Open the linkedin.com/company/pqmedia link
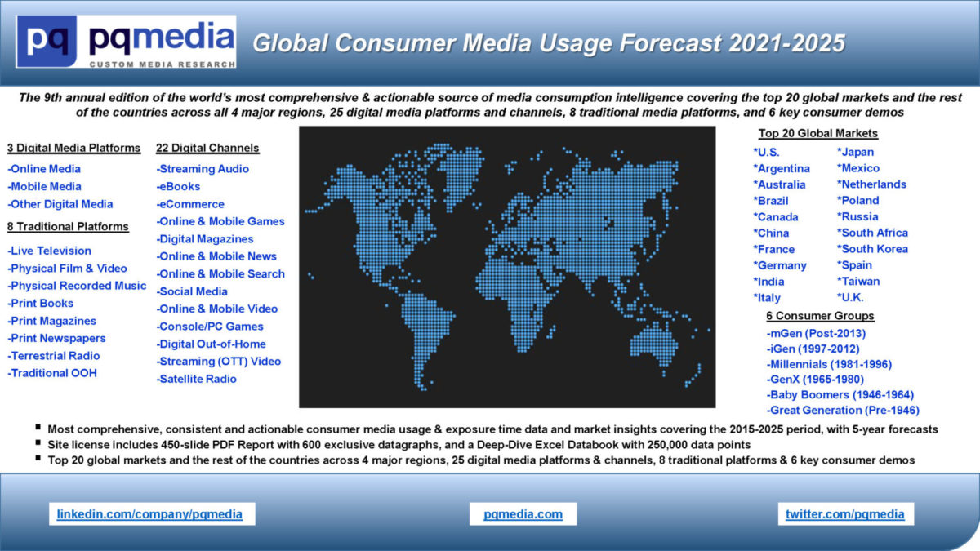 pos(149,514)
